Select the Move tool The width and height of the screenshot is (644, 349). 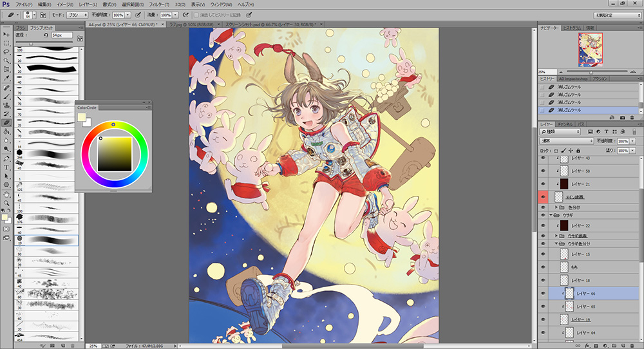(x=6, y=35)
